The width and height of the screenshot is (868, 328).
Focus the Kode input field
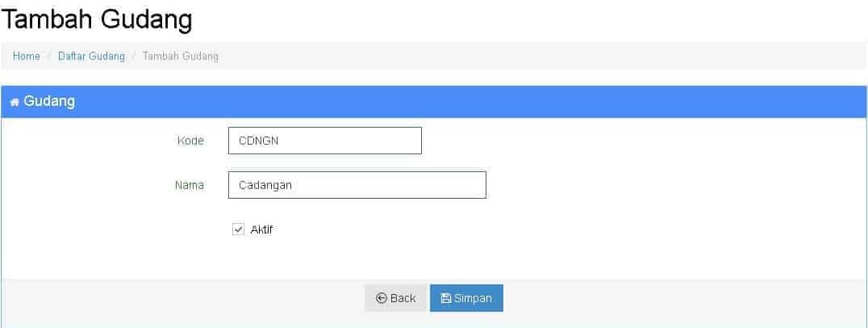325,141
